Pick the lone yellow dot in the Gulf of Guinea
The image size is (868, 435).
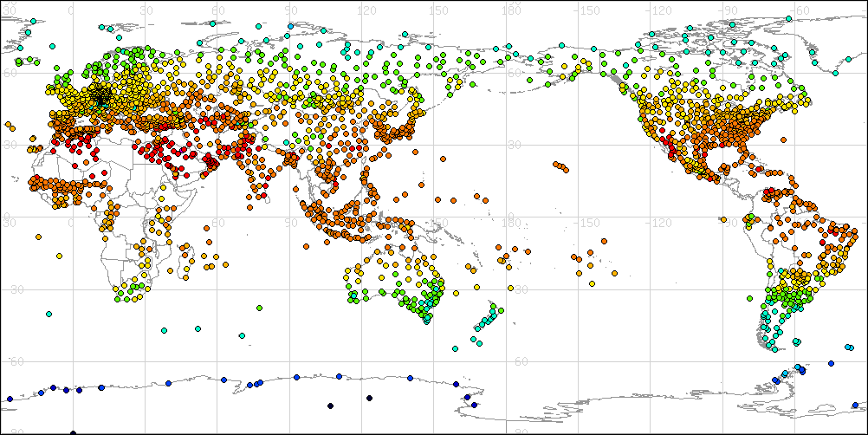click(x=59, y=256)
